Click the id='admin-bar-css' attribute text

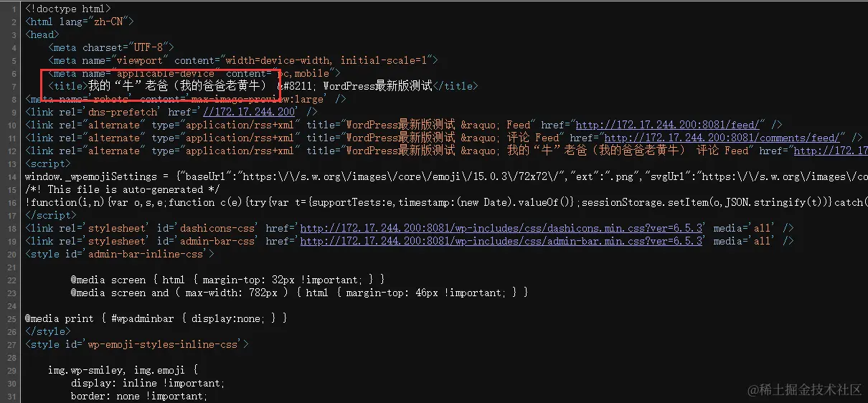click(209, 241)
